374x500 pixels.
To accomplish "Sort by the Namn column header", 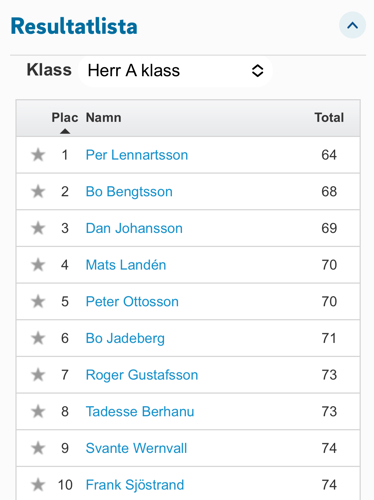I will point(103,118).
